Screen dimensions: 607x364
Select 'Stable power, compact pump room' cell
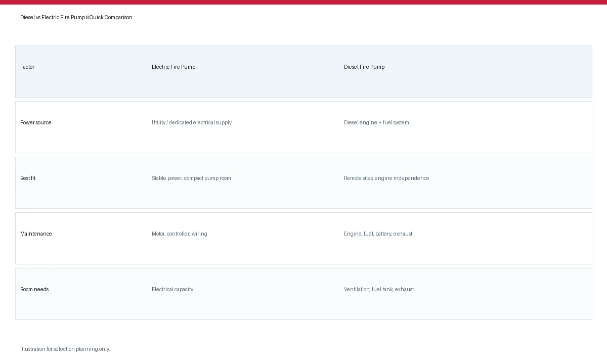(x=191, y=178)
